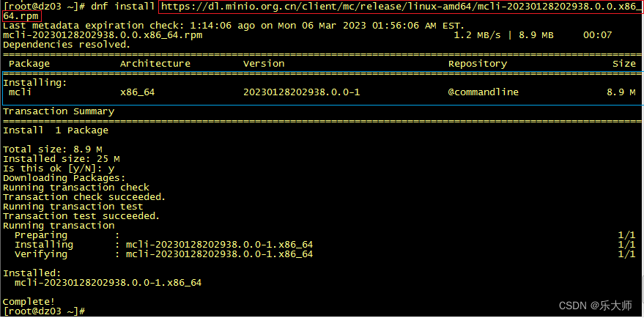
Task: Click the final '[root@dz03 ~]#' prompt
Action: click(43, 311)
